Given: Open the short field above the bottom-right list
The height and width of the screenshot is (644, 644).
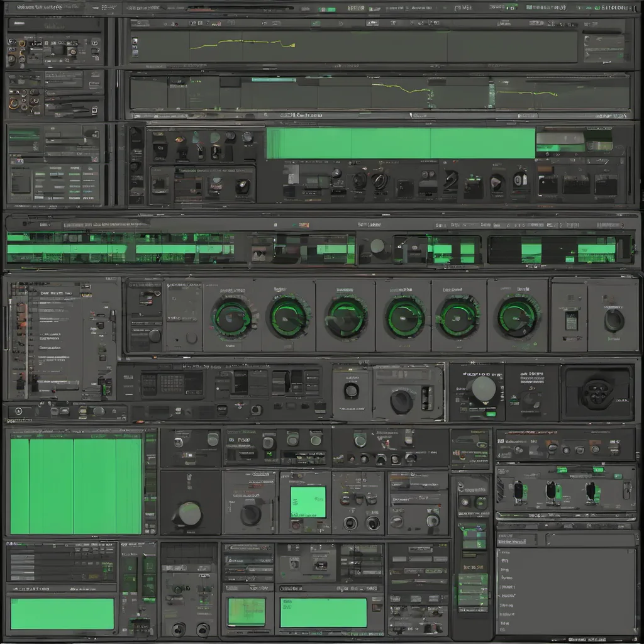Looking at the screenshot, I should tap(516, 540).
